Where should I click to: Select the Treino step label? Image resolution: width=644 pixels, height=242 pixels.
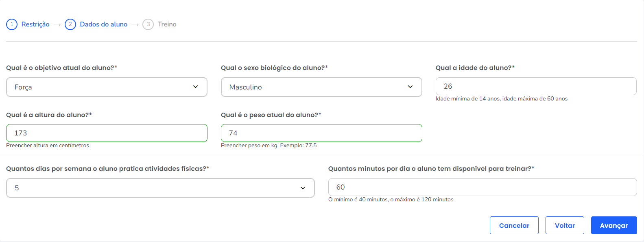(167, 24)
